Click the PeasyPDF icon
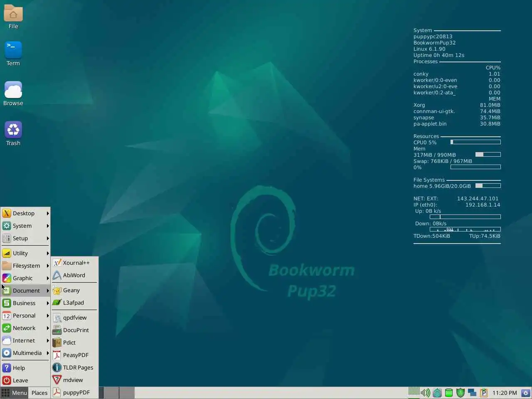The image size is (532, 399). click(57, 355)
